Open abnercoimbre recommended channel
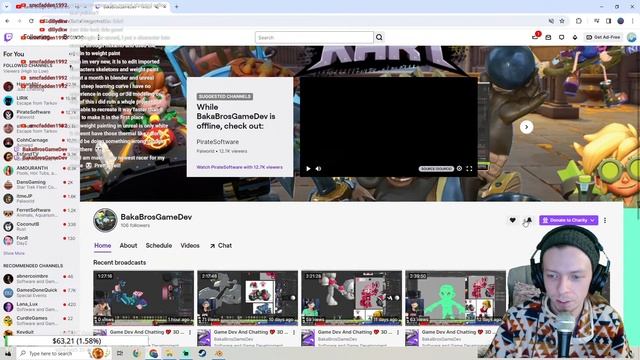This screenshot has width=640, height=360. 40,279
